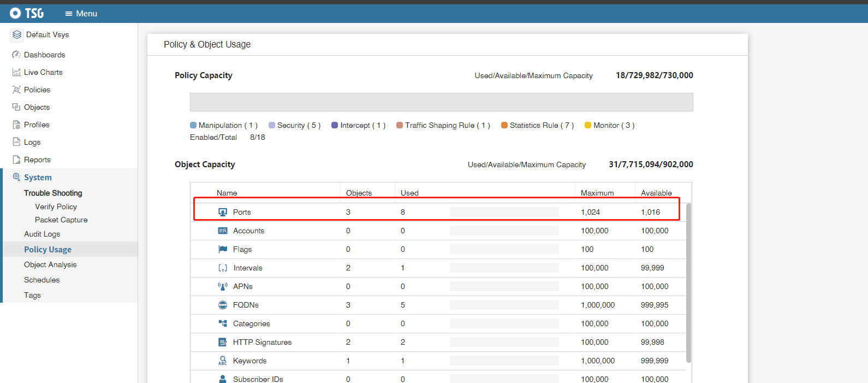Toggle the Security policy legend swatch
The image size is (868, 383).
pyautogui.click(x=272, y=125)
